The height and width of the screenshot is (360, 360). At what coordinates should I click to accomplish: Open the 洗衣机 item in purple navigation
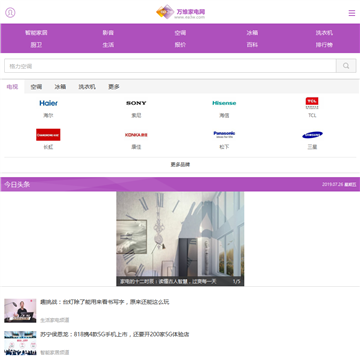pyautogui.click(x=324, y=33)
